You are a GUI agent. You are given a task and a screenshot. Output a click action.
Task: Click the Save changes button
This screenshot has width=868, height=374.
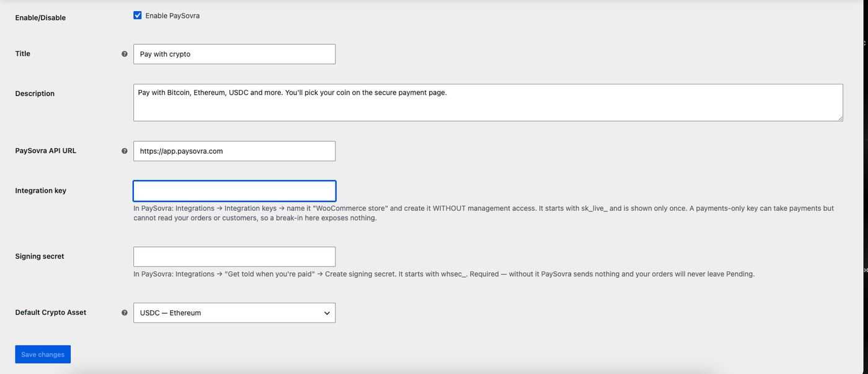tap(43, 354)
